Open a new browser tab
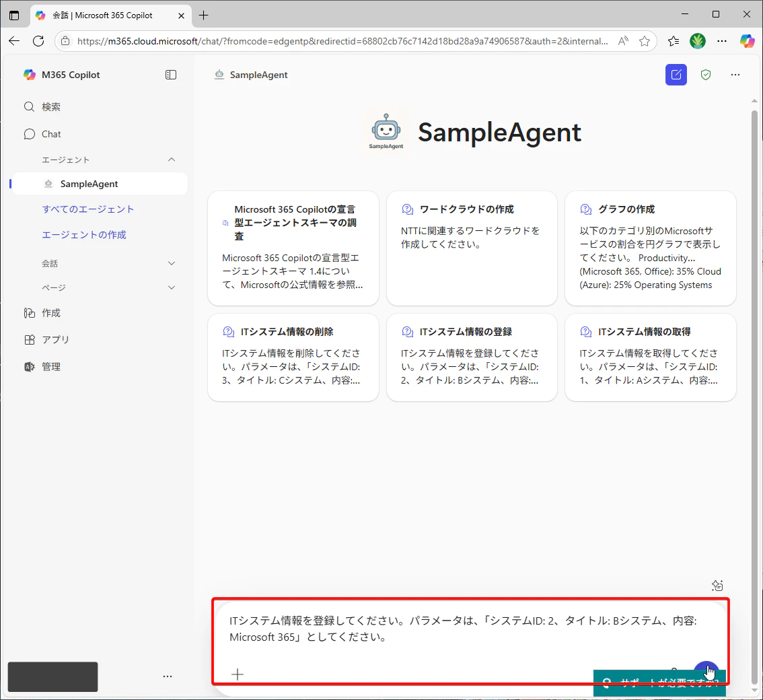The image size is (763, 700). click(203, 15)
